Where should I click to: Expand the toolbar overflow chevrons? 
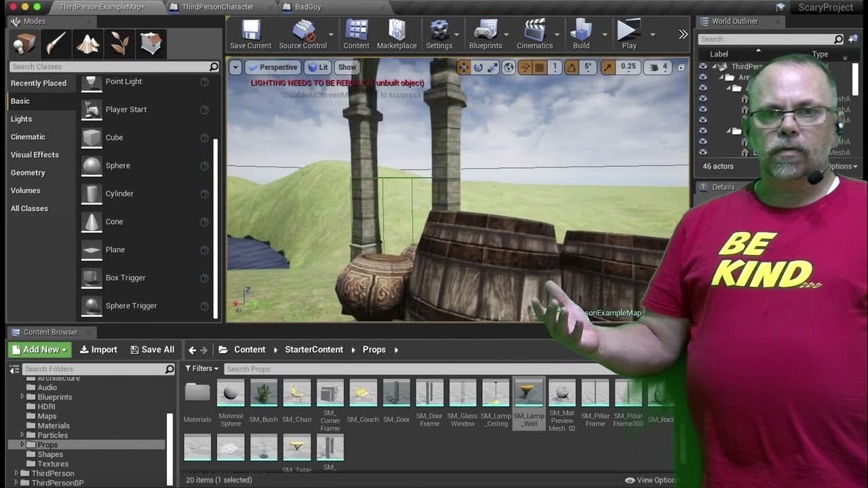[x=683, y=34]
